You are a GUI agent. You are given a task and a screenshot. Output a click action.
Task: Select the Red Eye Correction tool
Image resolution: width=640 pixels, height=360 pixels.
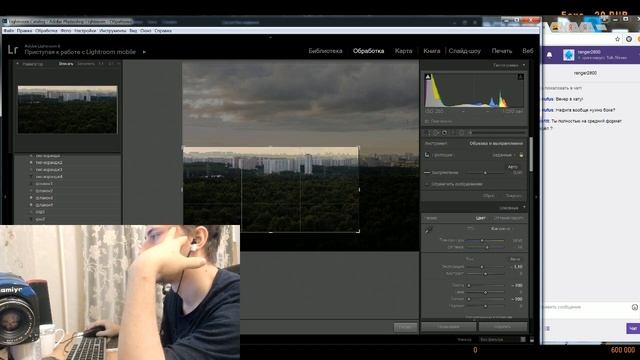444,133
